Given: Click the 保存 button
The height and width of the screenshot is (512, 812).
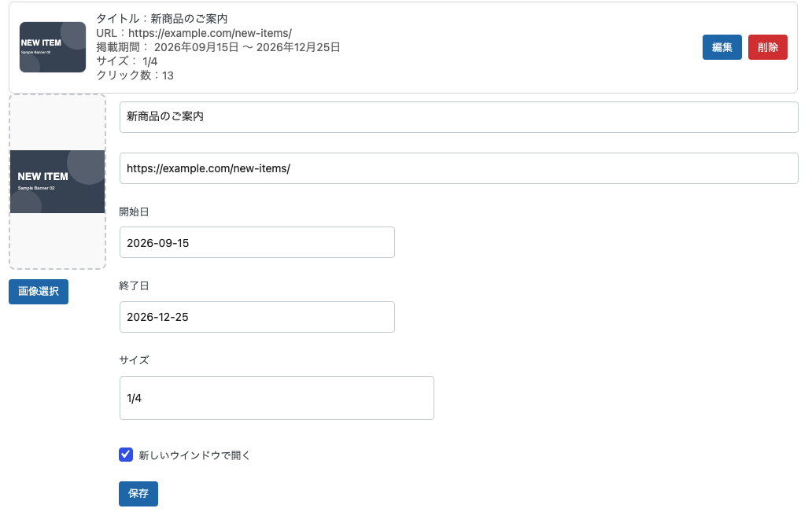Looking at the screenshot, I should pyautogui.click(x=138, y=493).
